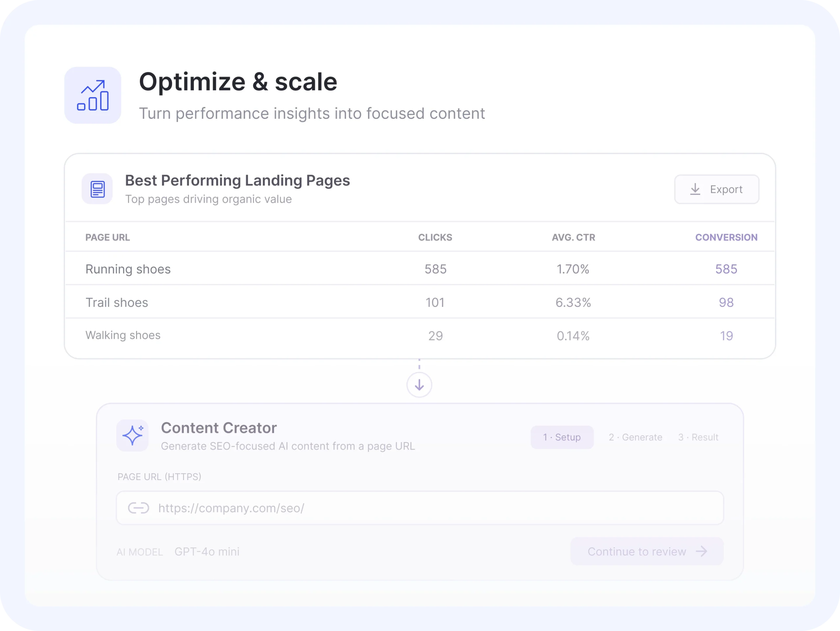The image size is (840, 631).
Task: Open the GPT-4o mini model selector
Action: (207, 552)
